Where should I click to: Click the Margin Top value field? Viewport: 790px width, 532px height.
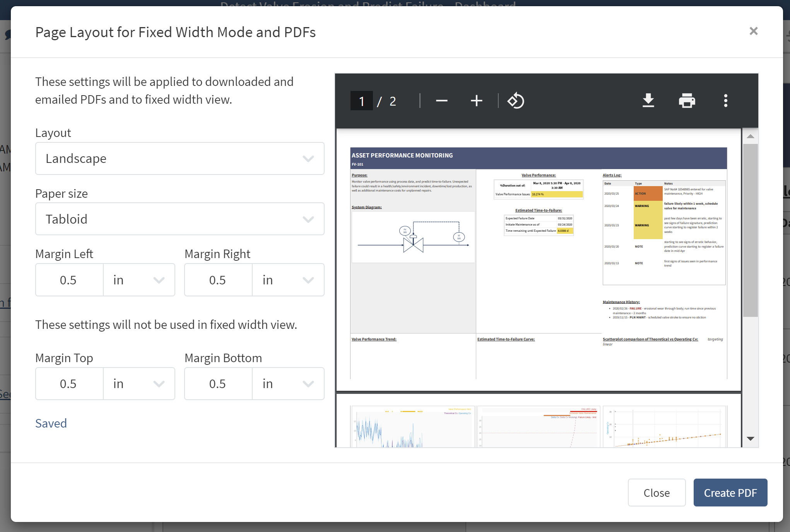[x=69, y=383]
